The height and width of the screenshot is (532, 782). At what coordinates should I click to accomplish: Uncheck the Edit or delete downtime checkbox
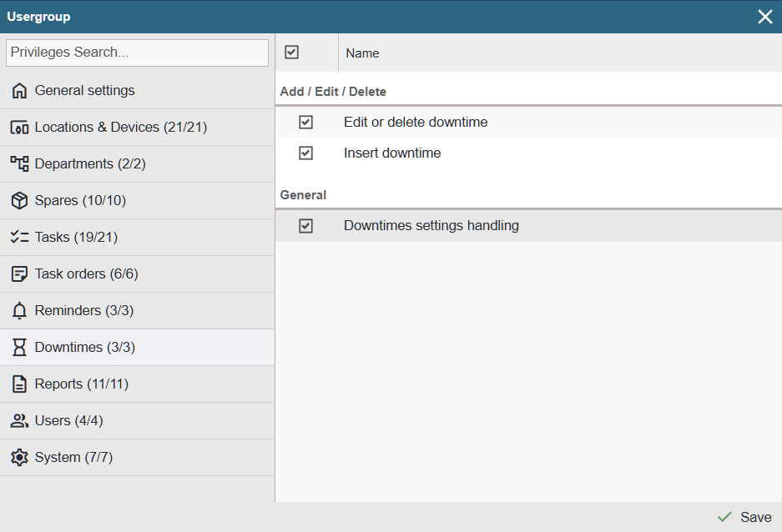(305, 123)
